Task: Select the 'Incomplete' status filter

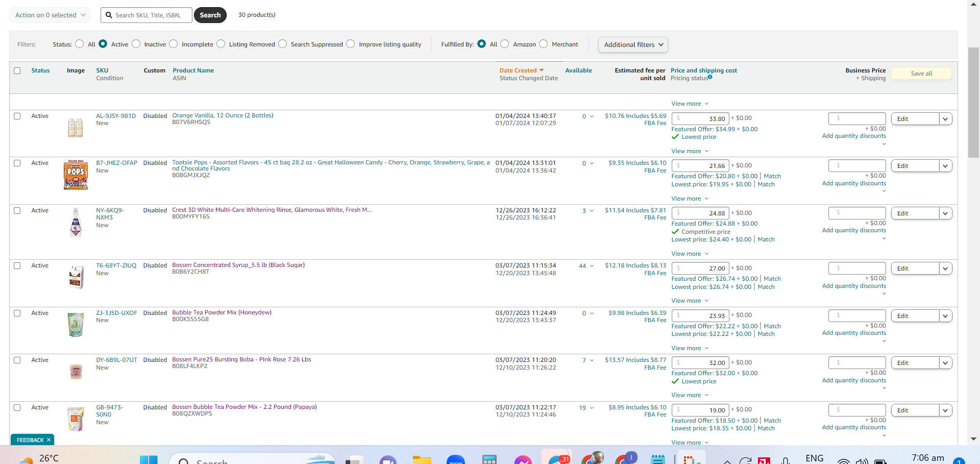Action: click(174, 44)
